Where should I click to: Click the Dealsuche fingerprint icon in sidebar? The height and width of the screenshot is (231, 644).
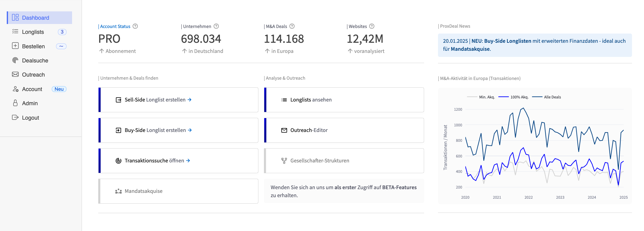(x=15, y=60)
